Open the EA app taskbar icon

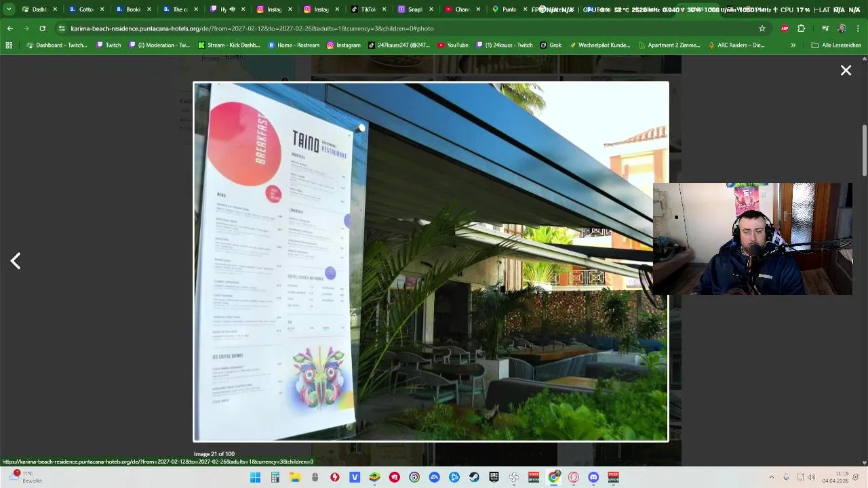pos(434,477)
